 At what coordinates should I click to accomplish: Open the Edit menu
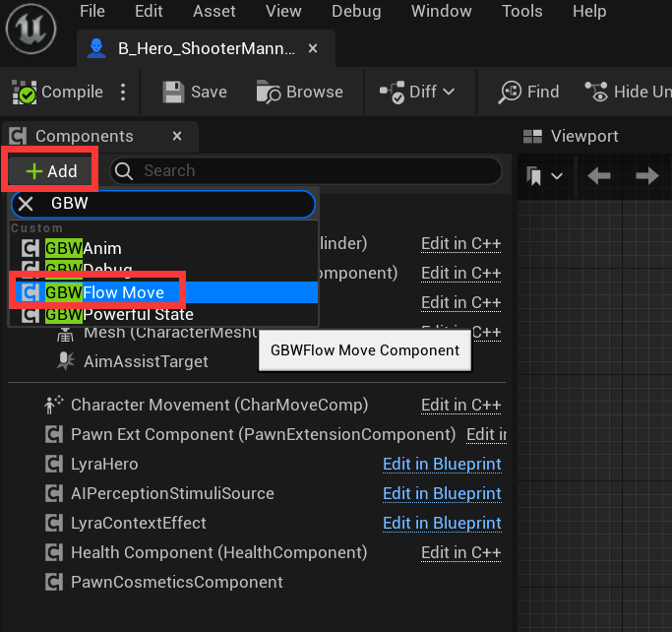coord(149,11)
